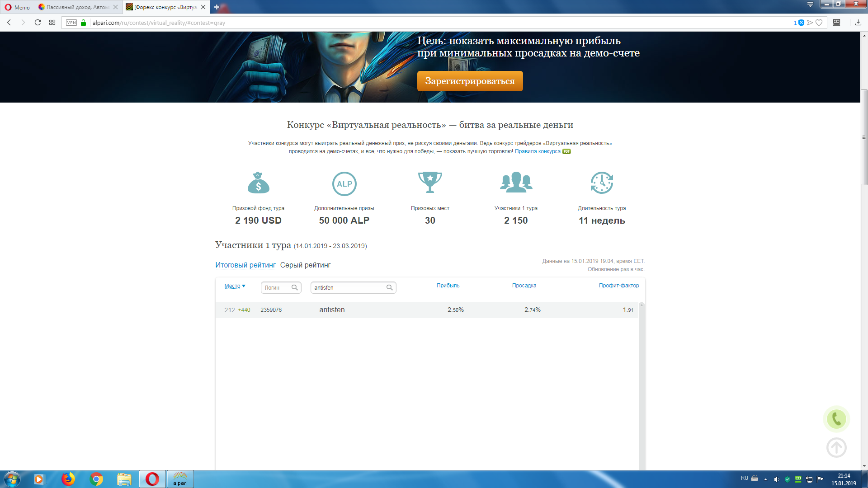Select the Итоговый рейтинг tab

point(245,265)
